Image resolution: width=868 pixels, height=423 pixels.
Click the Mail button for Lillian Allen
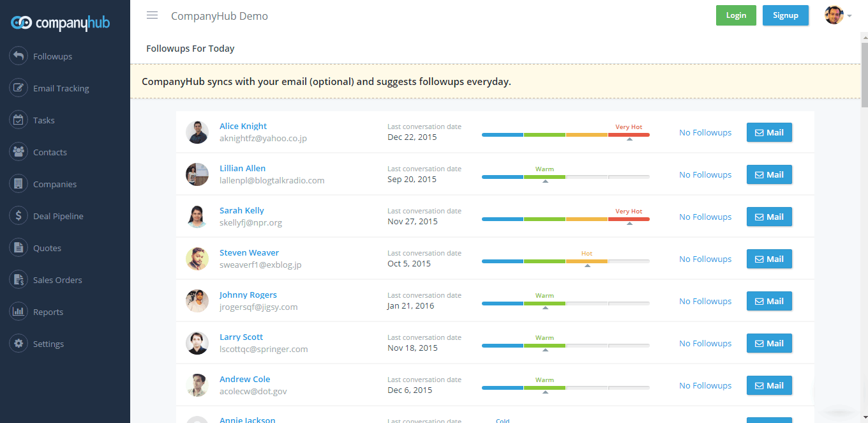(769, 174)
